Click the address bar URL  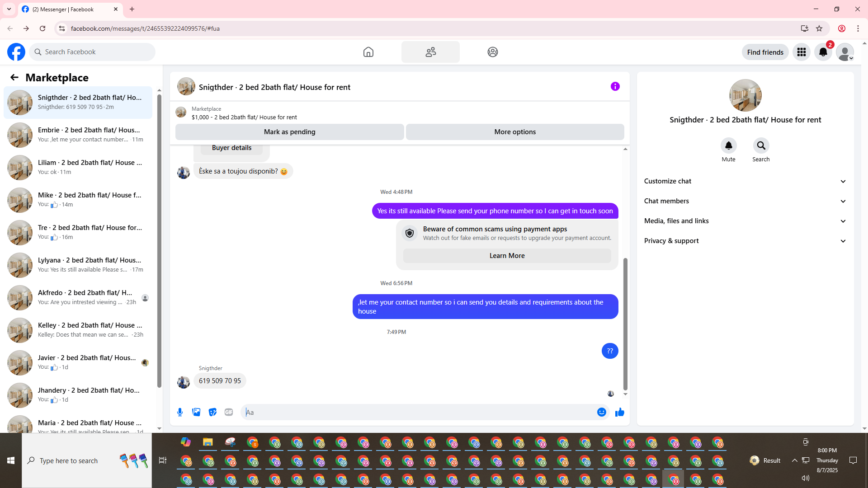[145, 28]
